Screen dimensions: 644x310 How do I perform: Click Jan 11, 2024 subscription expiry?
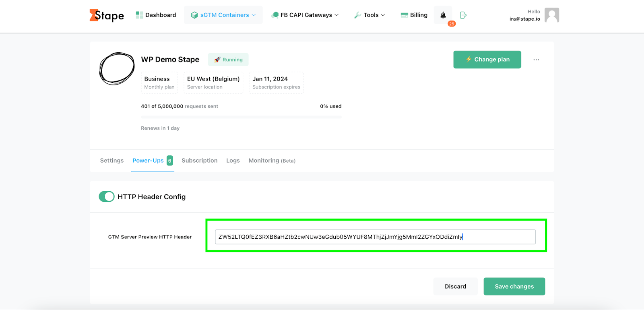276,83
